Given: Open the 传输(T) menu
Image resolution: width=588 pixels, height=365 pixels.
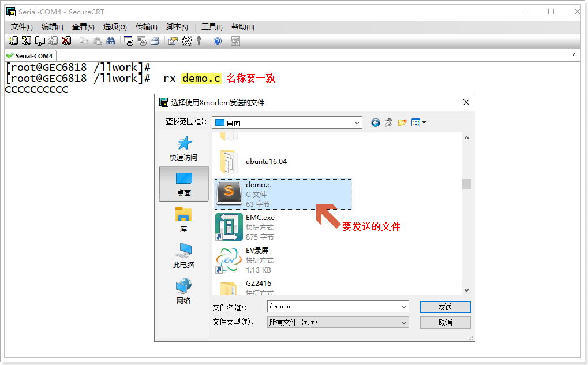Looking at the screenshot, I should [x=146, y=27].
